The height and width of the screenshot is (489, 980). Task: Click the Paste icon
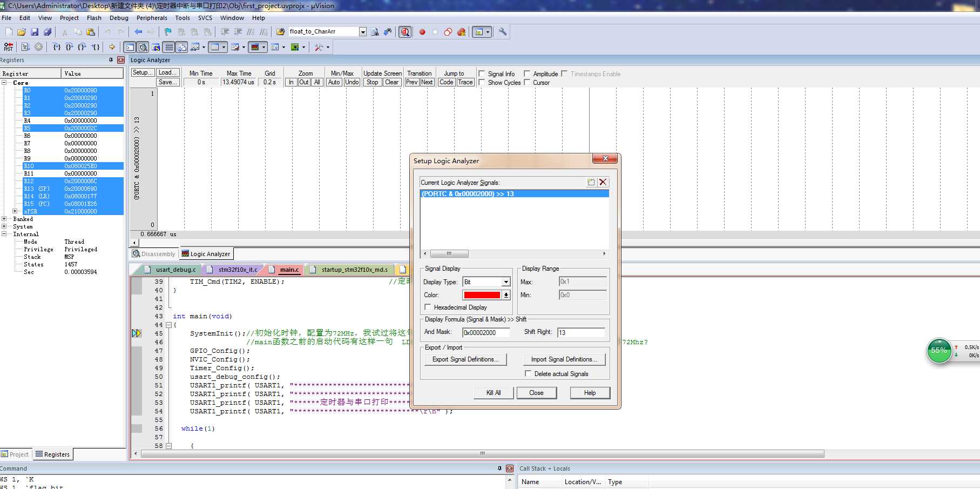91,32
